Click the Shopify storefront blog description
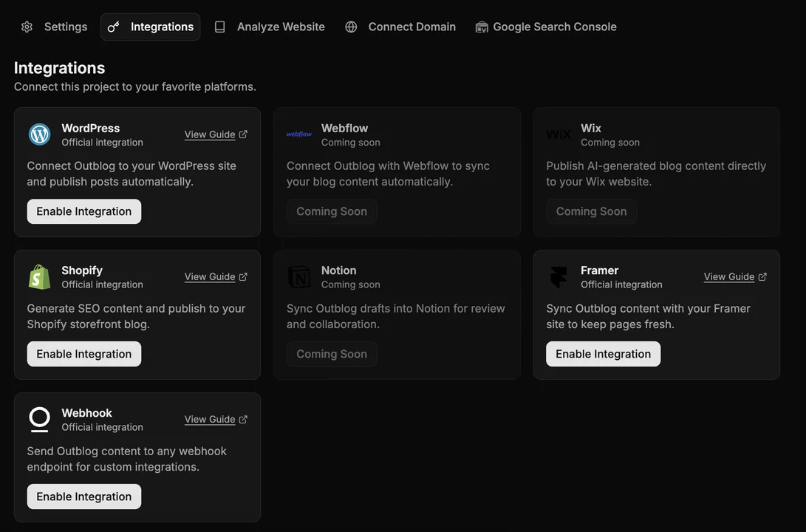Viewport: 806px width, 532px height. pyautogui.click(x=136, y=316)
